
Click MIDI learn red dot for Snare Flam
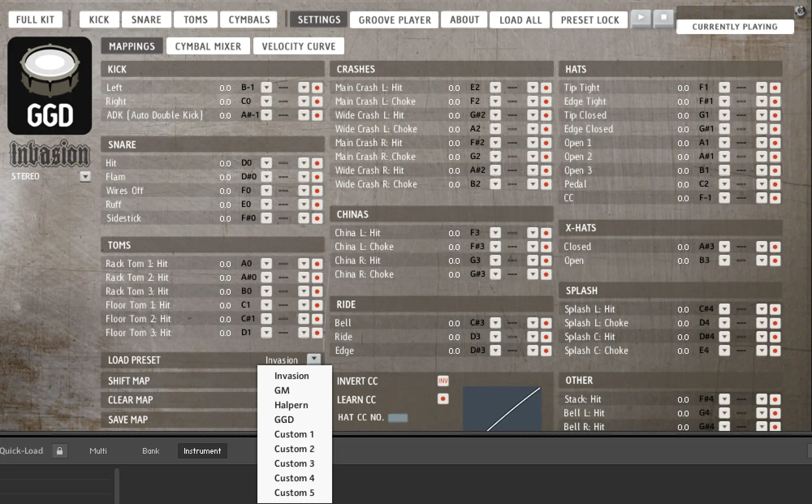coord(317,177)
